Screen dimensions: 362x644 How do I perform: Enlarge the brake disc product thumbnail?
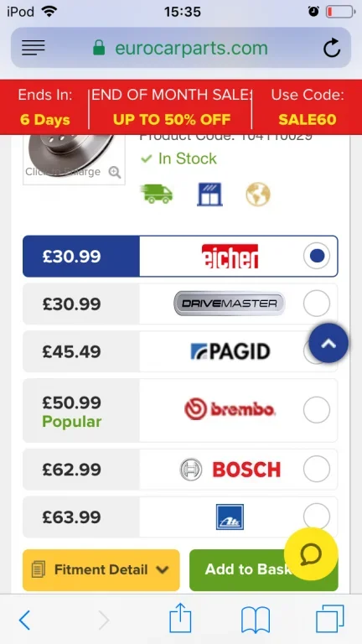[x=74, y=160]
